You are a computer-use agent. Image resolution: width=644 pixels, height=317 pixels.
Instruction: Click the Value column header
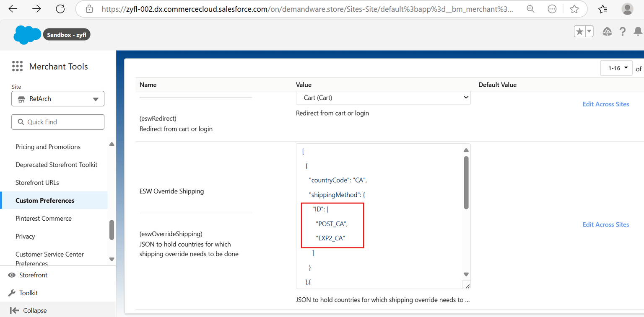click(x=304, y=85)
